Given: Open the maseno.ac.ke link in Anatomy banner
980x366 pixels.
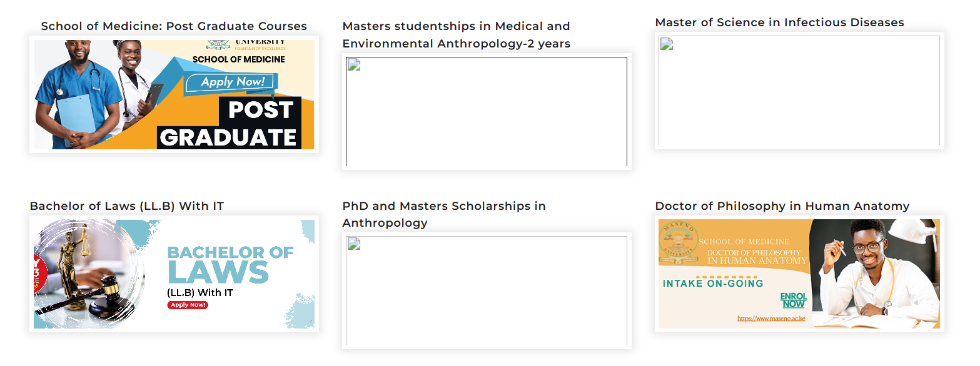Looking at the screenshot, I should click(x=771, y=319).
